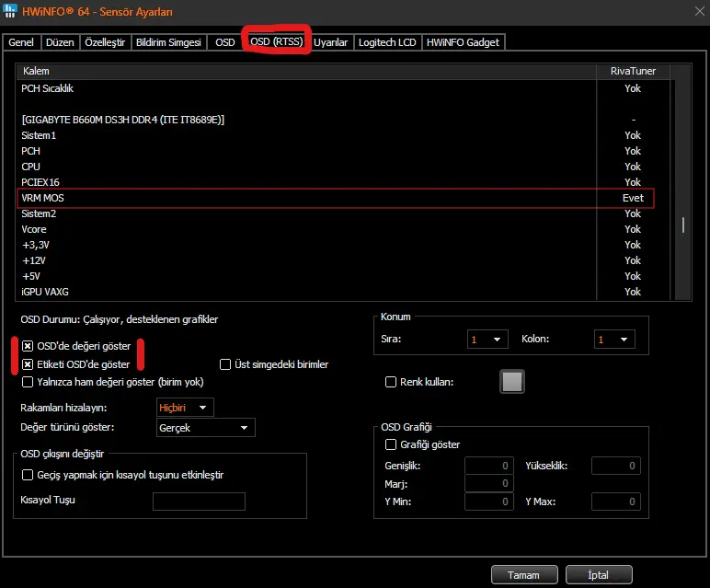Open the Değer türünü göster dropdown
The height and width of the screenshot is (588, 710).
(206, 428)
